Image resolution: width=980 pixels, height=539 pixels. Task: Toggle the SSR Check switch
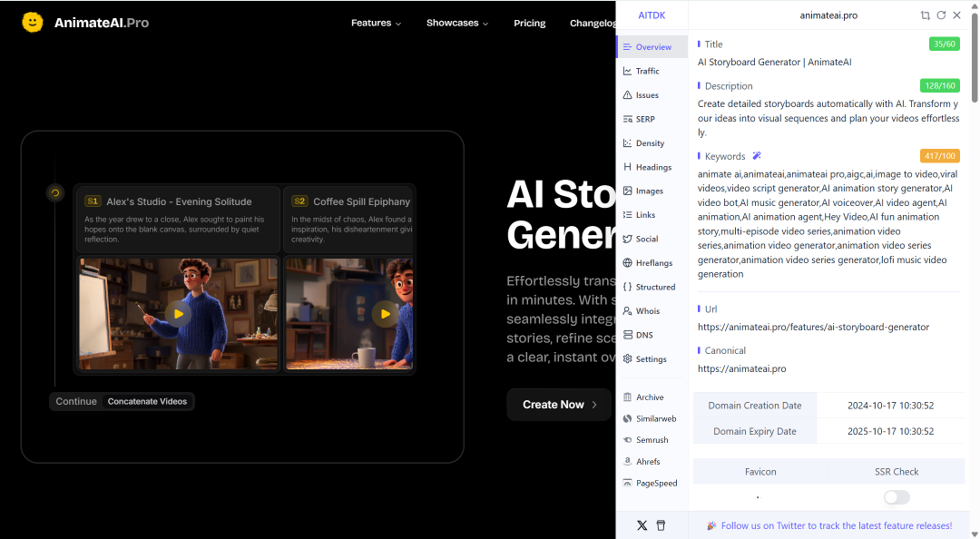pos(897,497)
